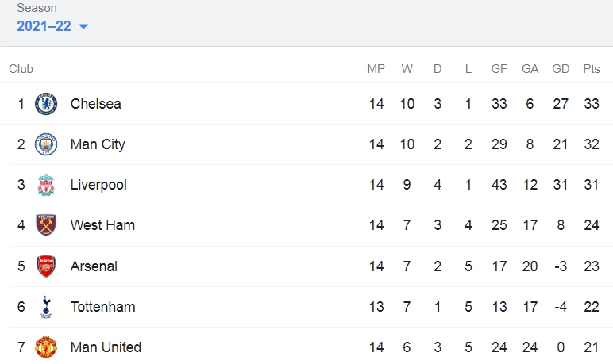
Task: Select the Man United crest icon
Action: click(x=46, y=347)
